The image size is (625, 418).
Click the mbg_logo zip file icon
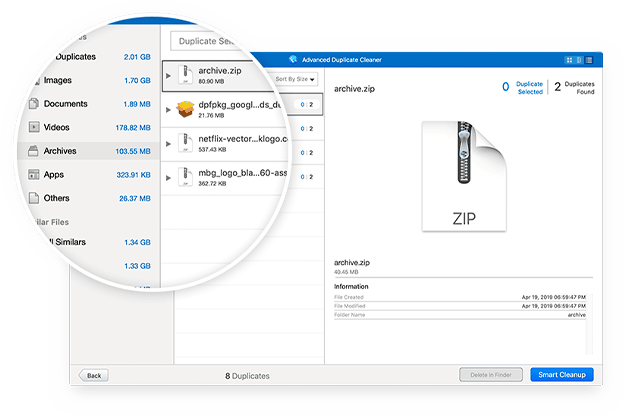[185, 177]
